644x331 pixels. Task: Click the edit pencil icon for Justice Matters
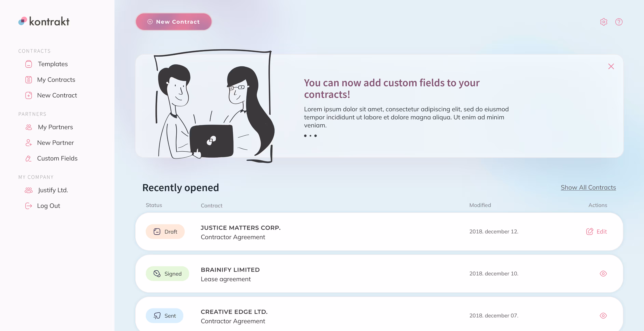coord(590,231)
